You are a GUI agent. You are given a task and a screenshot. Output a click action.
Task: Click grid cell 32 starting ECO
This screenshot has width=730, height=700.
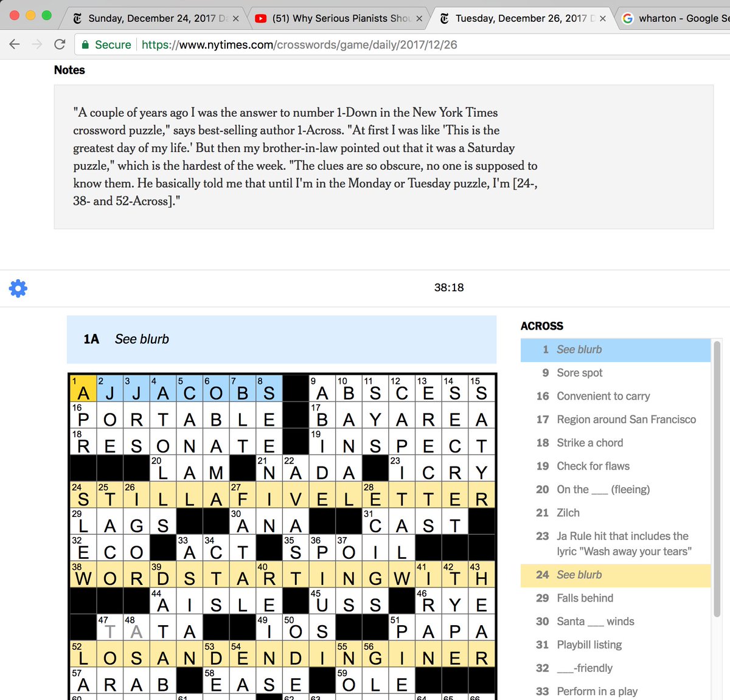click(x=83, y=547)
